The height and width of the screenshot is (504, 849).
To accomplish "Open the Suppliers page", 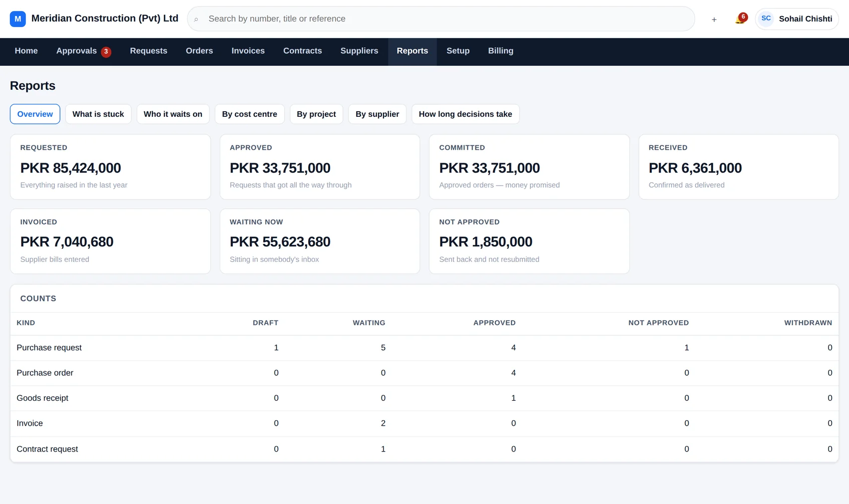I will click(360, 51).
